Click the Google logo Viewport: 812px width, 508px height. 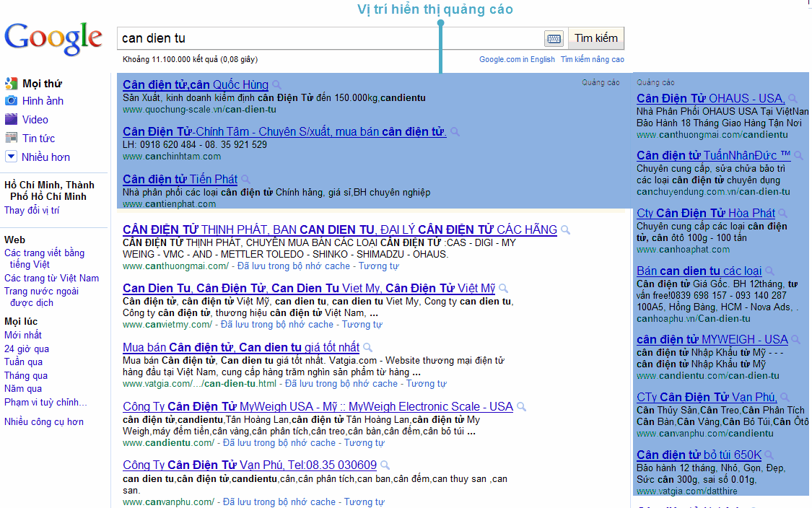[53, 38]
